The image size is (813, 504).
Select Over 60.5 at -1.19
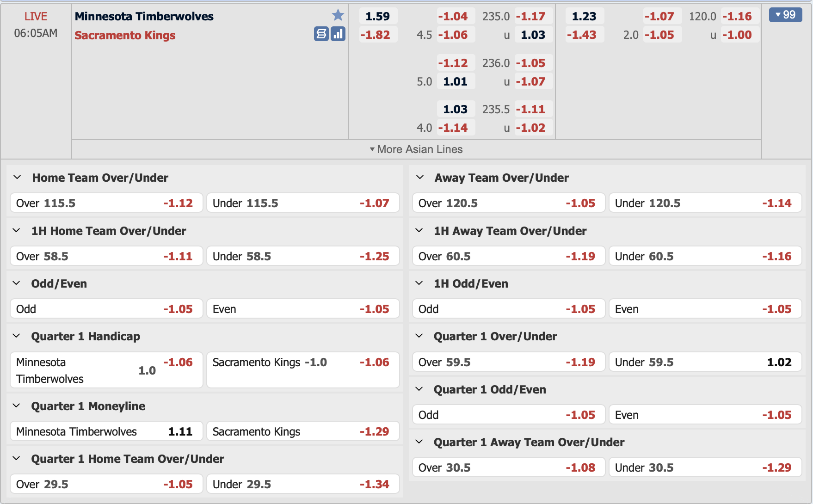(x=509, y=256)
